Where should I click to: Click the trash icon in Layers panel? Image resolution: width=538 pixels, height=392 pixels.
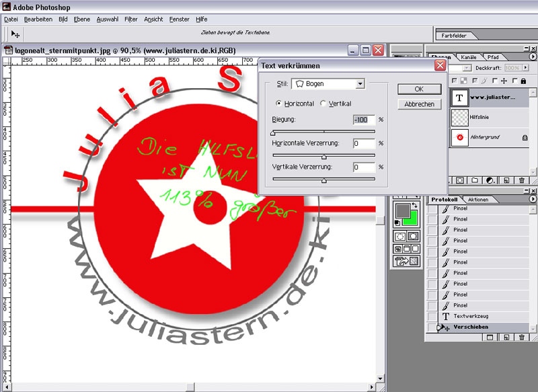pos(521,181)
